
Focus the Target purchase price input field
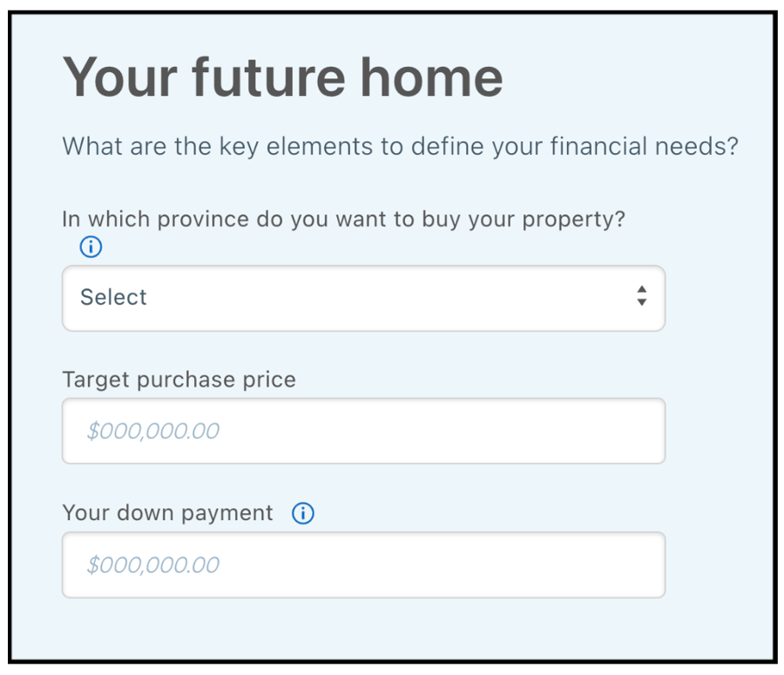click(x=363, y=431)
